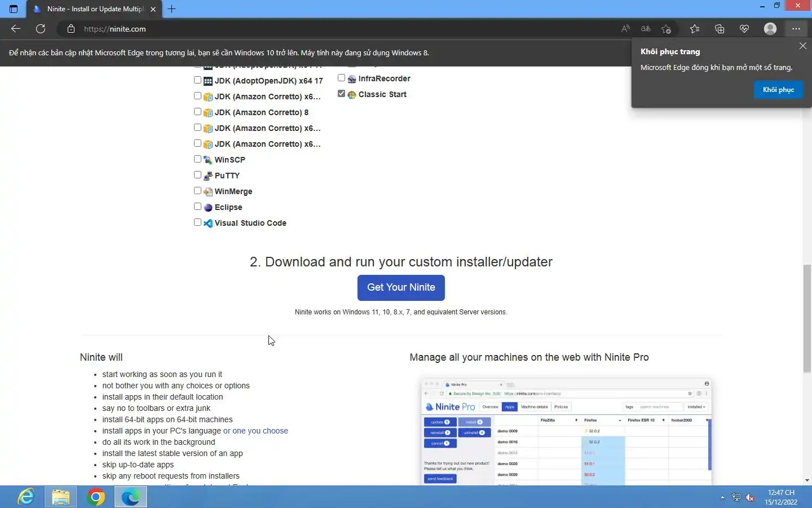The height and width of the screenshot is (508, 812).
Task: Close the Ninite tab
Action: [x=153, y=9]
